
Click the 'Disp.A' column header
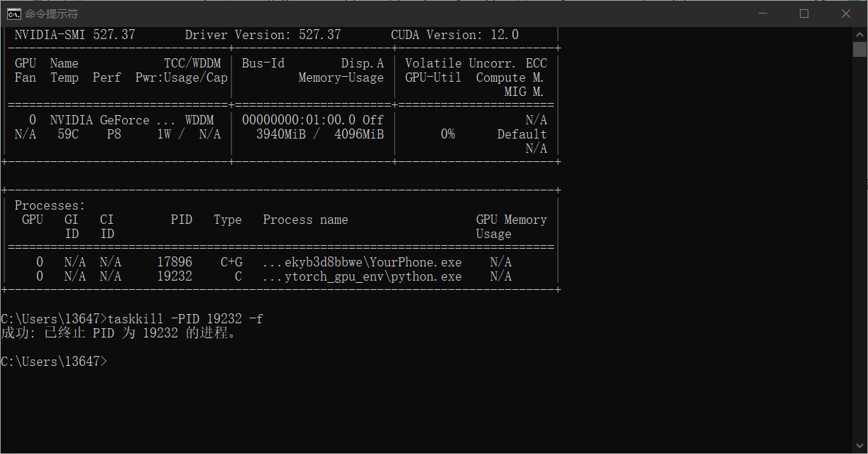(363, 63)
